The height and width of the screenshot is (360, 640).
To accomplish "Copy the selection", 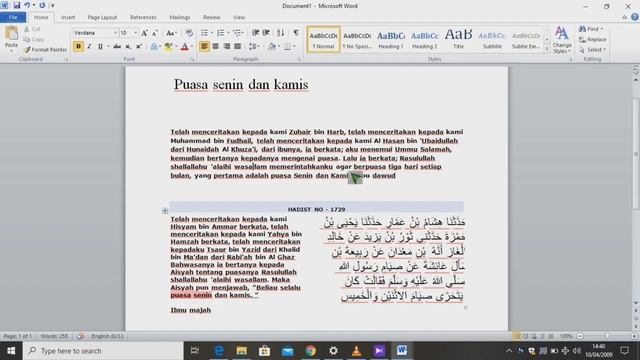I will tap(34, 40).
